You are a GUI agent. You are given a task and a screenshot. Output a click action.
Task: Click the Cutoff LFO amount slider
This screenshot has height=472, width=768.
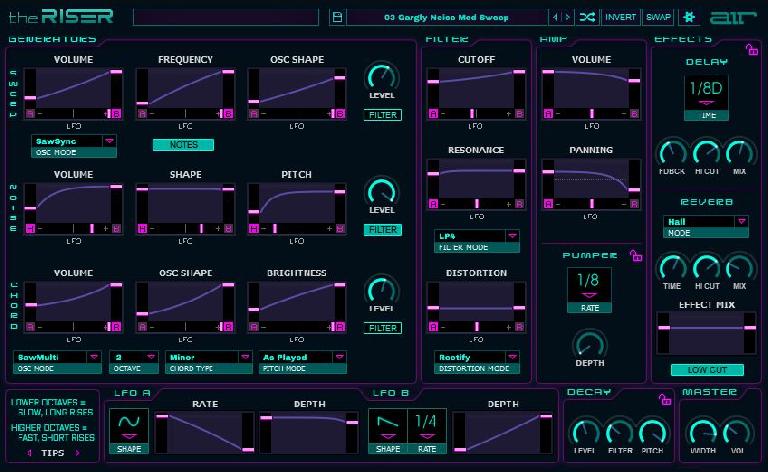pos(476,114)
